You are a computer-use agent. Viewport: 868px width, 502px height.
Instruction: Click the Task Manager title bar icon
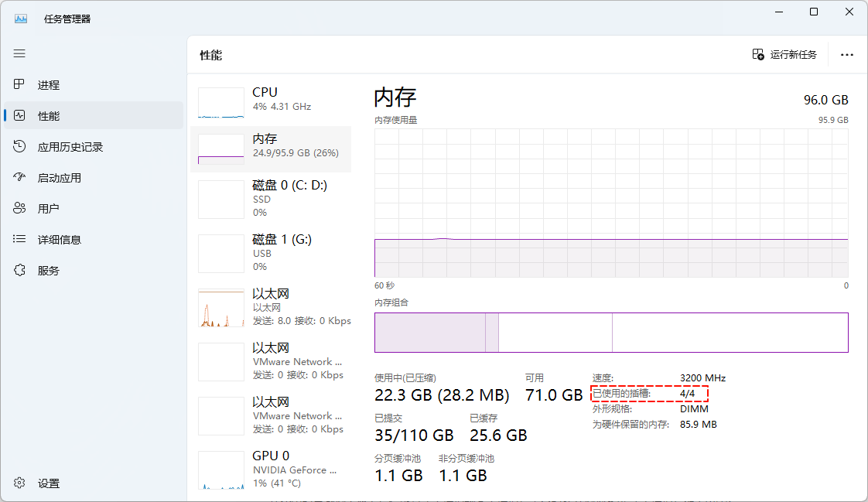[21, 19]
